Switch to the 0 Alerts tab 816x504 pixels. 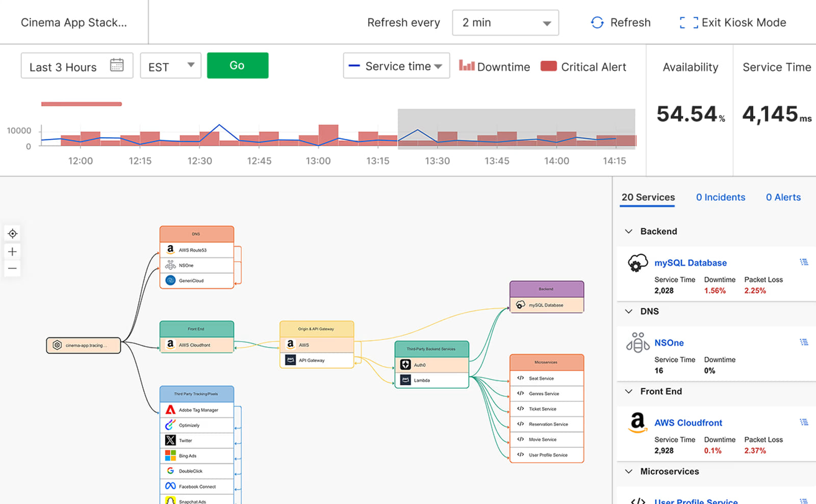point(783,197)
